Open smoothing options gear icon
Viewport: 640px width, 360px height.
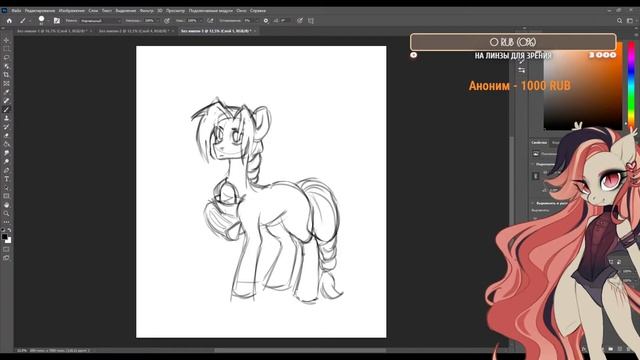click(266, 20)
